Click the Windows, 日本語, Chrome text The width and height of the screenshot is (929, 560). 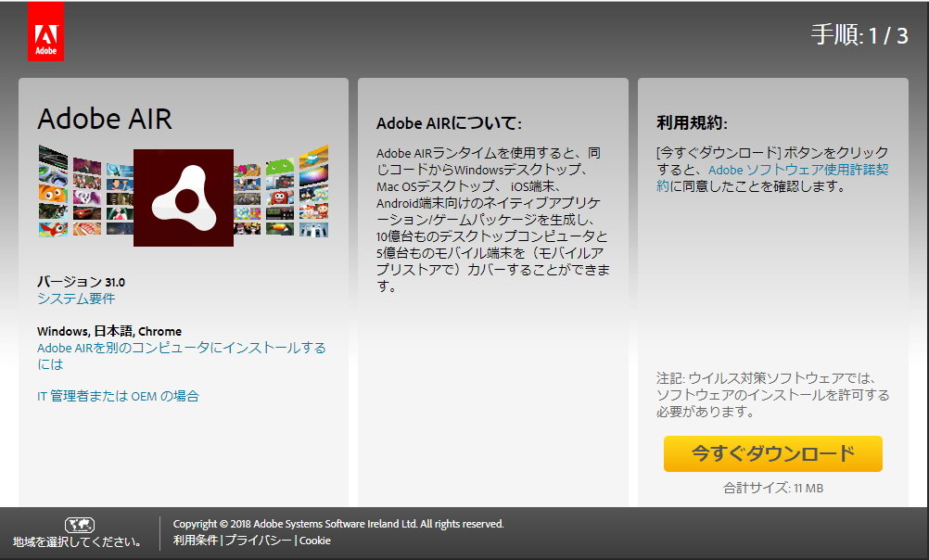point(109,331)
